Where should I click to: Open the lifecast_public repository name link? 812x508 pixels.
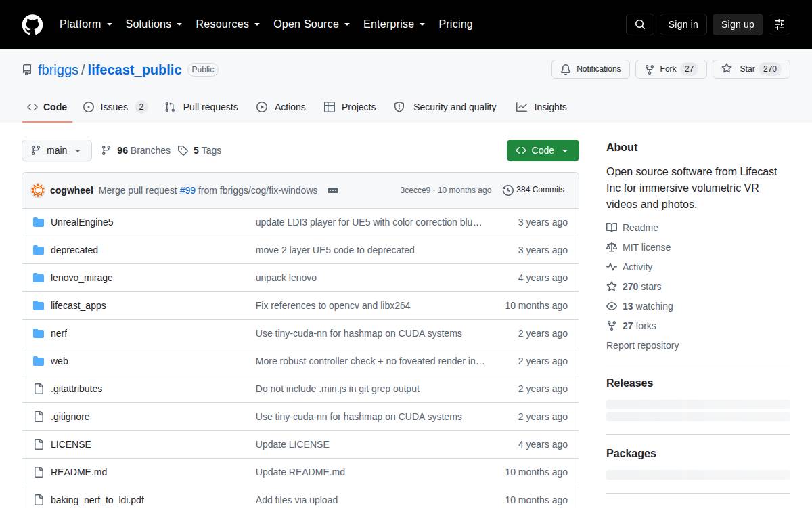135,70
